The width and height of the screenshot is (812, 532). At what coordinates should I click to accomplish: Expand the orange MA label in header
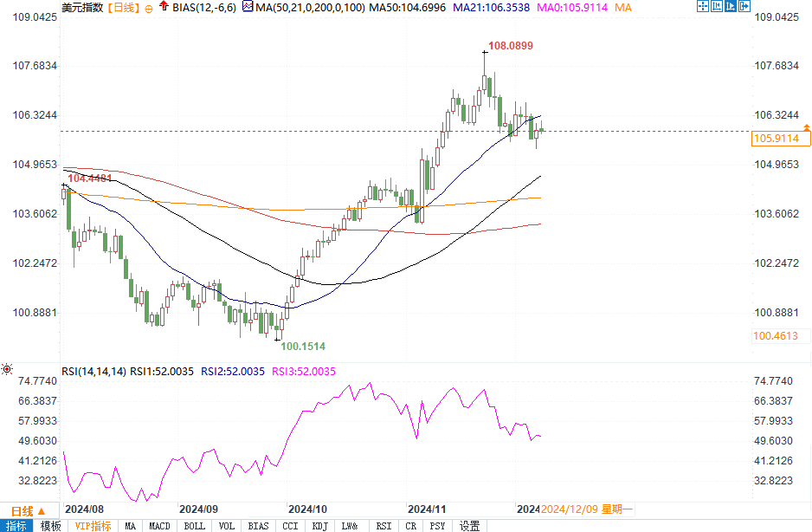[x=622, y=8]
